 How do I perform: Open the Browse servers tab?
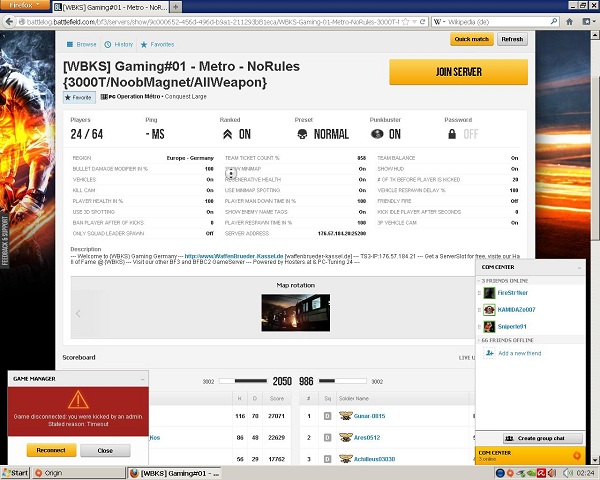[82, 44]
